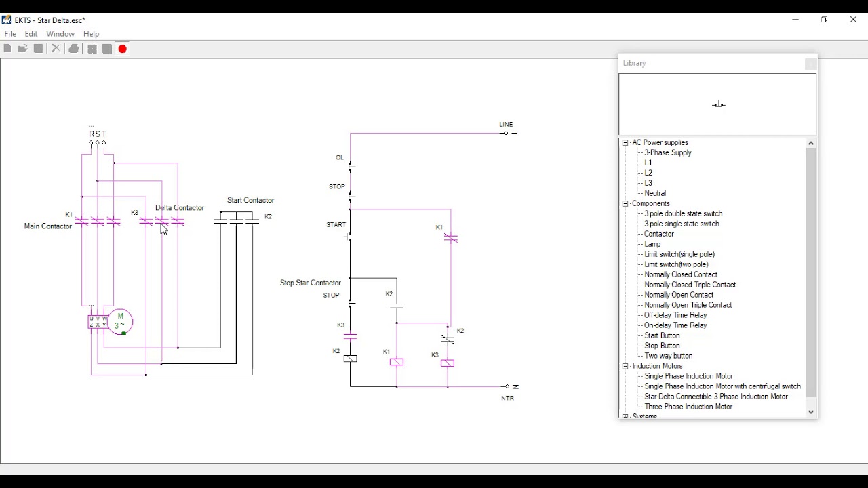Select 3 pole double state switch

point(684,214)
